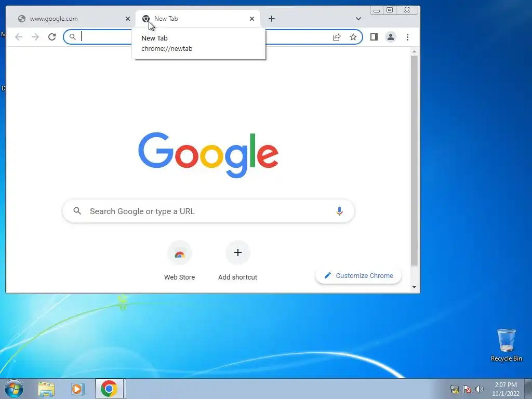Add a new shortcut tile
The image size is (532, 399).
pos(237,260)
